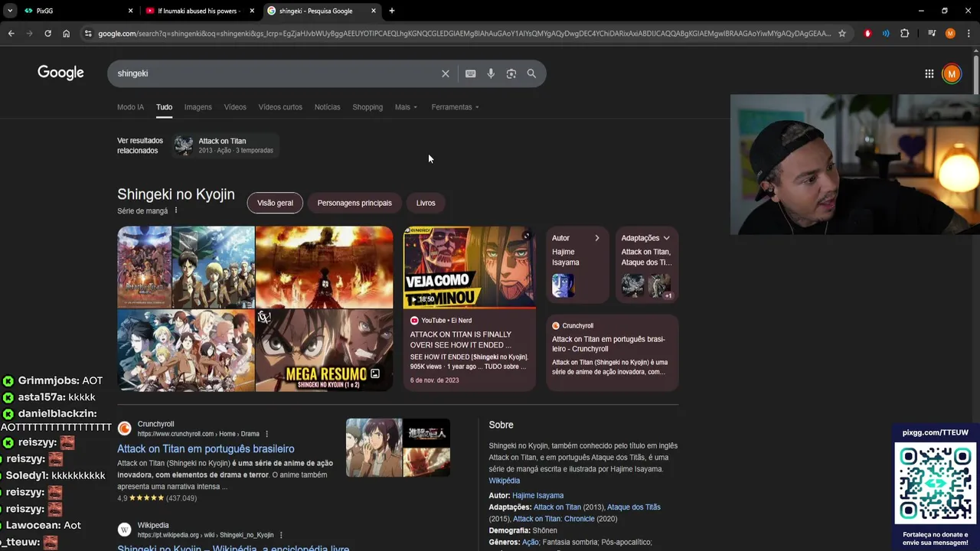Open the ATTACK ON TITAN IS FINALLY OVER video title
980x551 pixels.
point(460,340)
